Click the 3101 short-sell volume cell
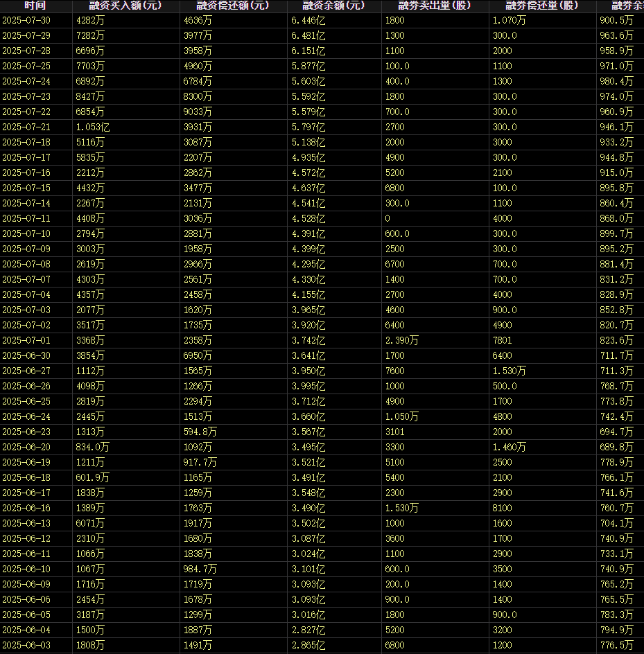Screen dimensions: 644x654 coord(395,432)
